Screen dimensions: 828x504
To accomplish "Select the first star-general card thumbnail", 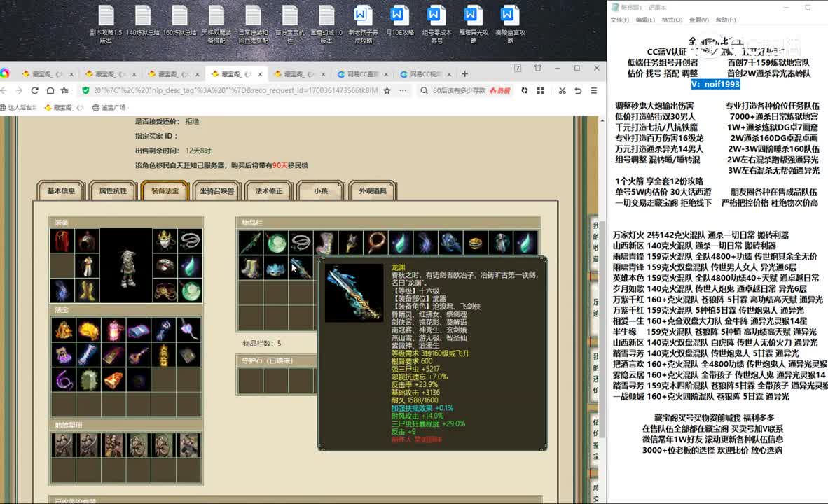I will [x=63, y=445].
